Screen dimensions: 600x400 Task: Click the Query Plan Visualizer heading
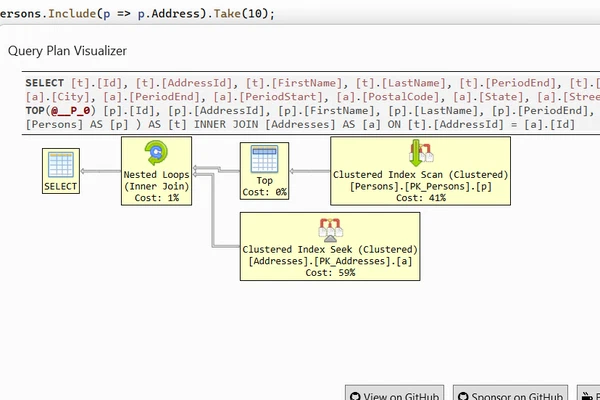[67, 51]
